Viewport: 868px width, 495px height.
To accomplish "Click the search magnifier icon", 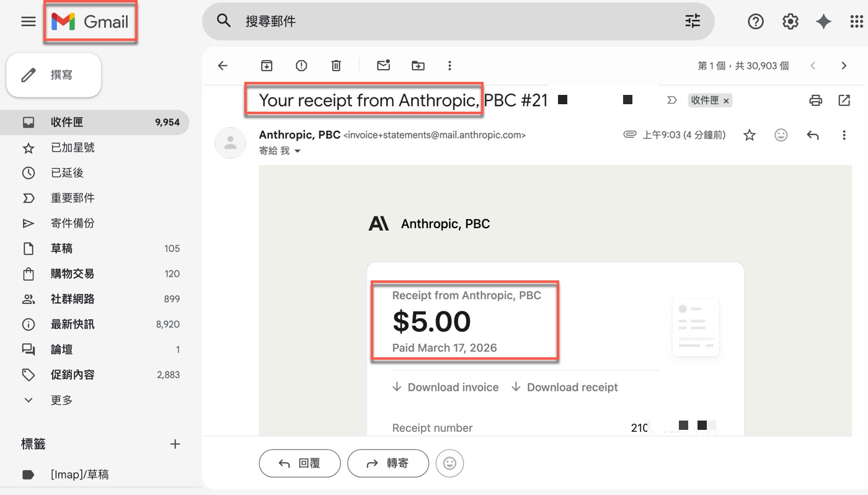I will 223,21.
